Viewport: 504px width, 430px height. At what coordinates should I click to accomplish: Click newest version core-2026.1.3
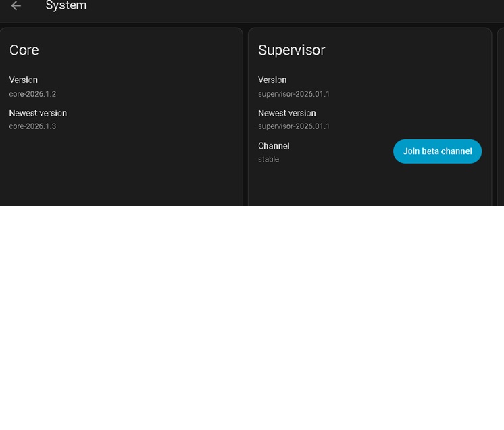point(32,126)
